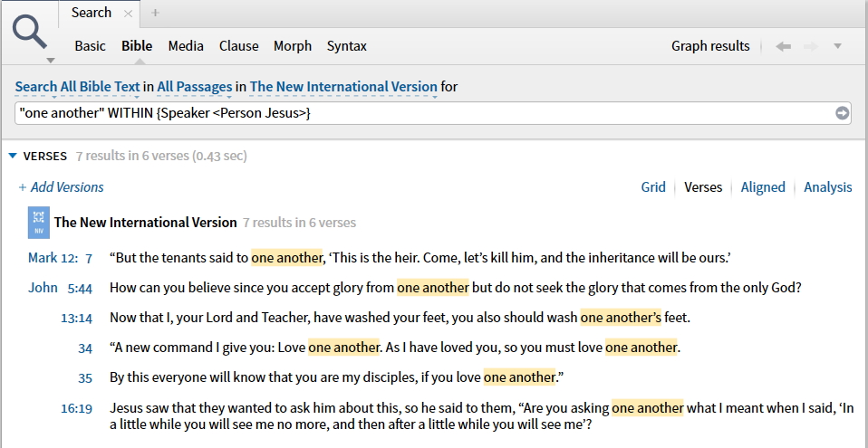Click the magnifying glass search panel icon
Viewport: 868px width, 448px height.
(30, 31)
